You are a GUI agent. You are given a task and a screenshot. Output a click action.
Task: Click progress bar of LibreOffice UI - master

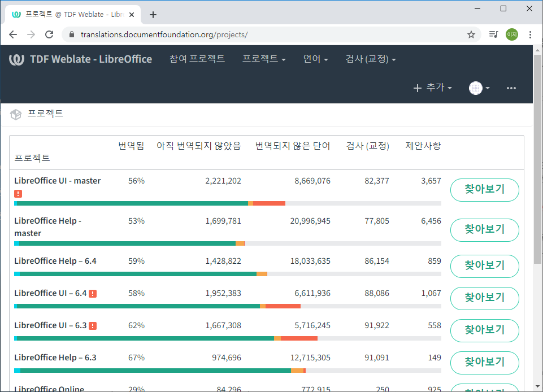228,203
